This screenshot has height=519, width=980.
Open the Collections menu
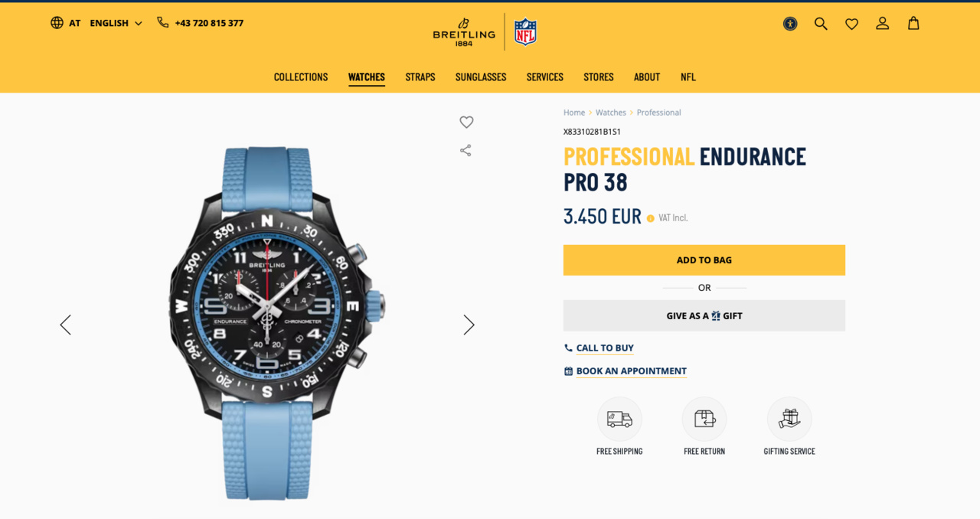(301, 77)
